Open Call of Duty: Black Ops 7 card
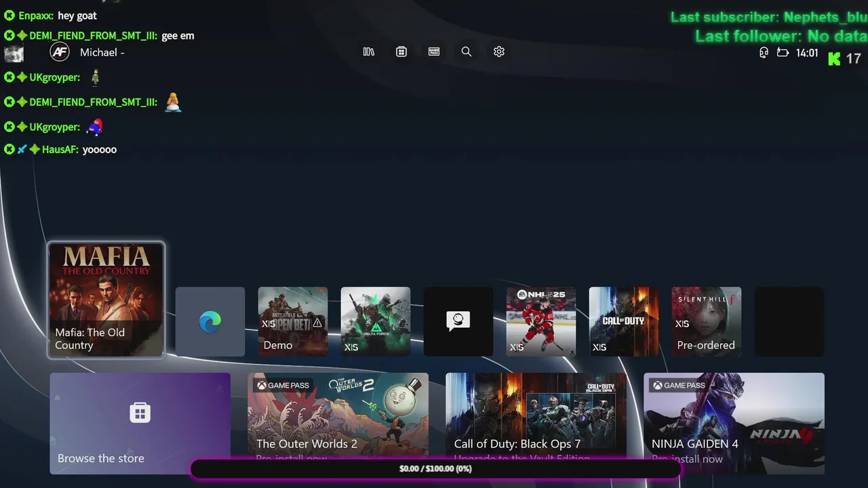The width and height of the screenshot is (868, 488). (x=536, y=418)
